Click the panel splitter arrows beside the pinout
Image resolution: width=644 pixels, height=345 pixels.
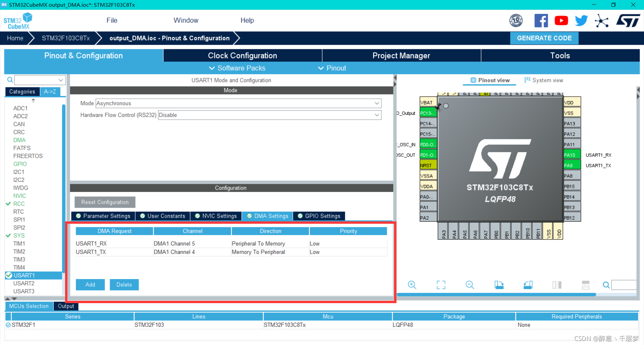point(395,81)
